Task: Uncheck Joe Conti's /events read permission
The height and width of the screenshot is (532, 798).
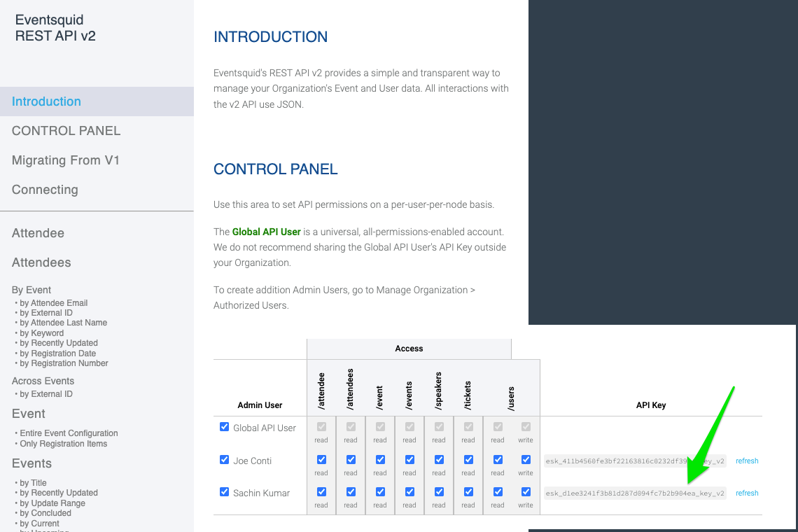Action: (409, 460)
